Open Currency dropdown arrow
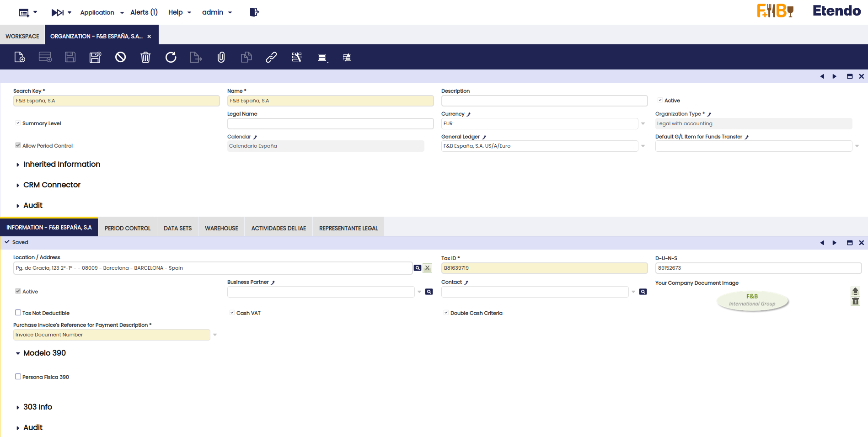The image size is (868, 437). [643, 123]
